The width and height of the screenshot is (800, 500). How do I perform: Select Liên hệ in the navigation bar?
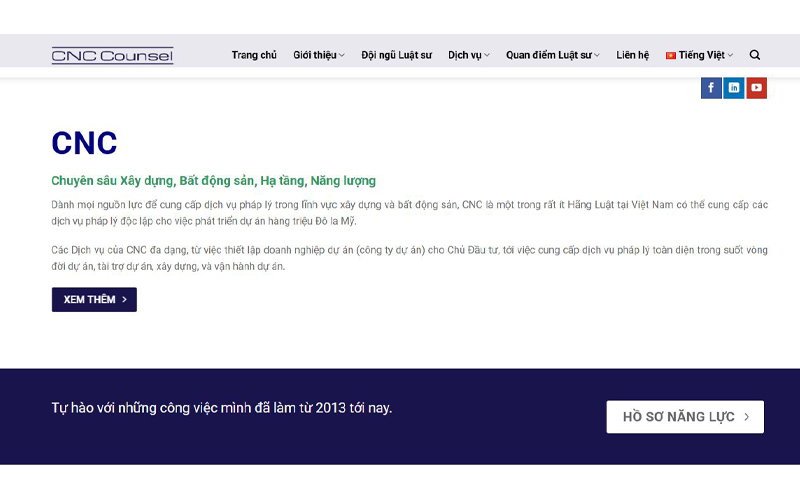632,55
